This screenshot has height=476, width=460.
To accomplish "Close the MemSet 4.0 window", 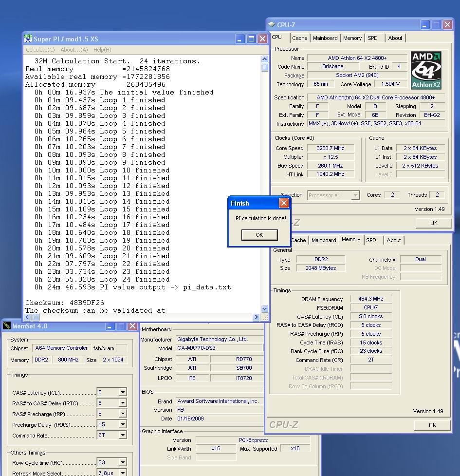I will click(x=132, y=326).
